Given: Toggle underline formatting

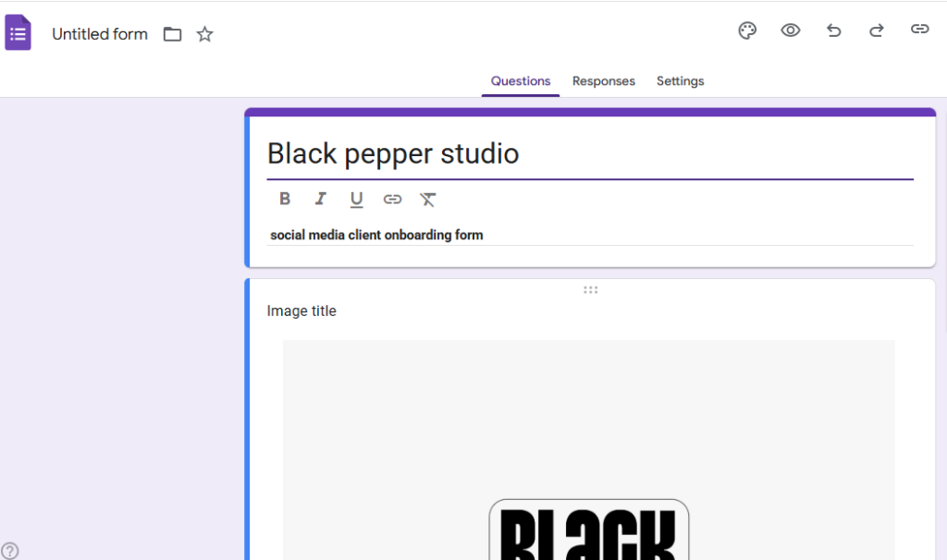Looking at the screenshot, I should pos(356,199).
